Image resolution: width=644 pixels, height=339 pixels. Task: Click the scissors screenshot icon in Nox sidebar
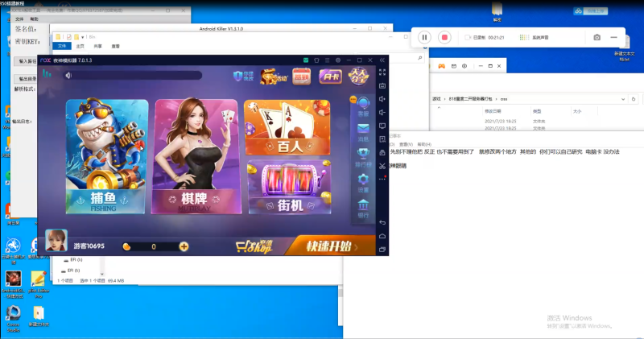pyautogui.click(x=382, y=166)
